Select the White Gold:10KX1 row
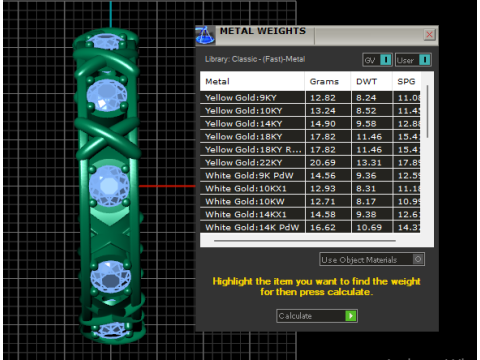The height and width of the screenshot is (360, 480). pyautogui.click(x=310, y=189)
